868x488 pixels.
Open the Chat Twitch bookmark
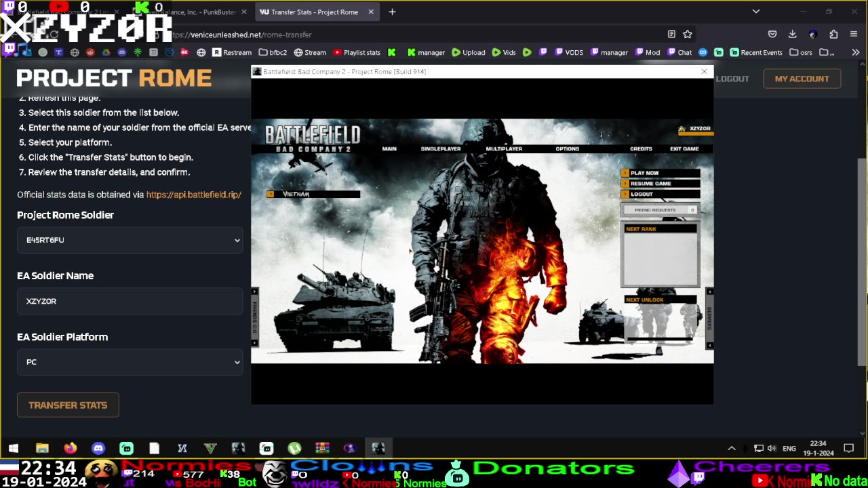click(x=679, y=52)
